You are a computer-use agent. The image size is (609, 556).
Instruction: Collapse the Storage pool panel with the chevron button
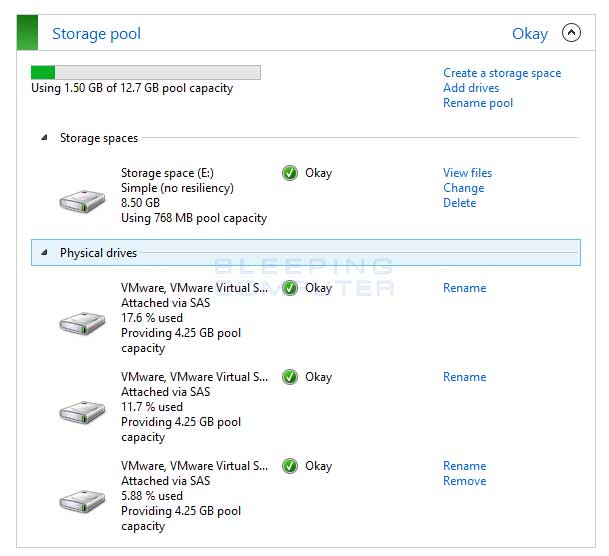(x=571, y=33)
